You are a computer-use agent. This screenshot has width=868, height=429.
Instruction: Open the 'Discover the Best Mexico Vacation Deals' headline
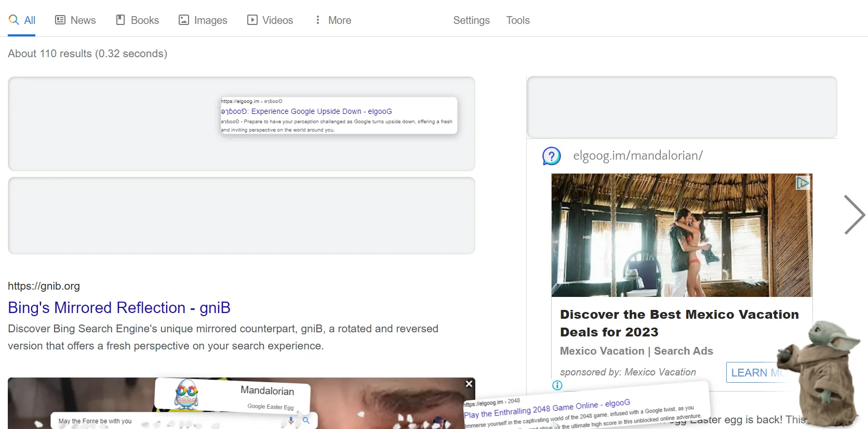click(x=679, y=323)
